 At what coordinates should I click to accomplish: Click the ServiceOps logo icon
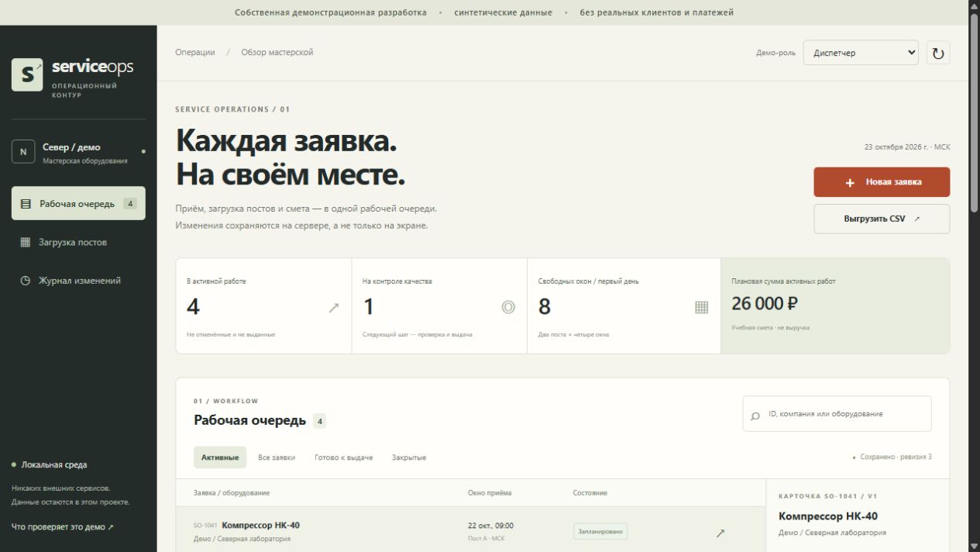tap(27, 74)
